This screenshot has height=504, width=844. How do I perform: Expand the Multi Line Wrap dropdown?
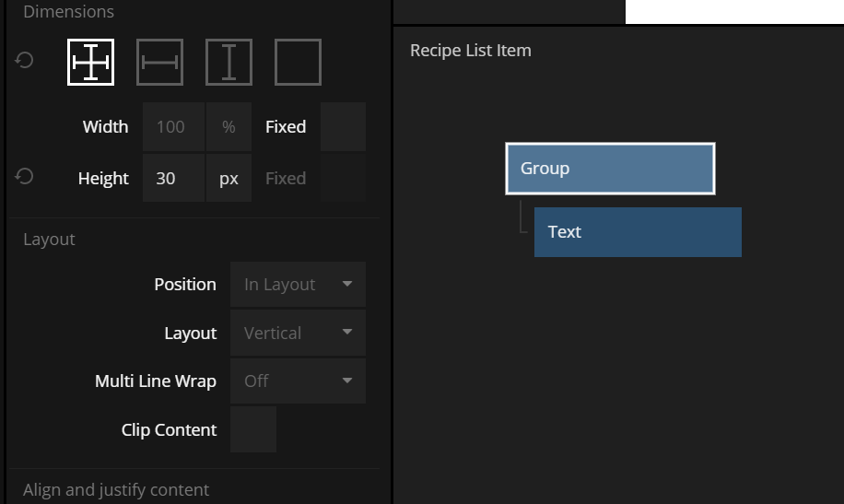point(298,381)
